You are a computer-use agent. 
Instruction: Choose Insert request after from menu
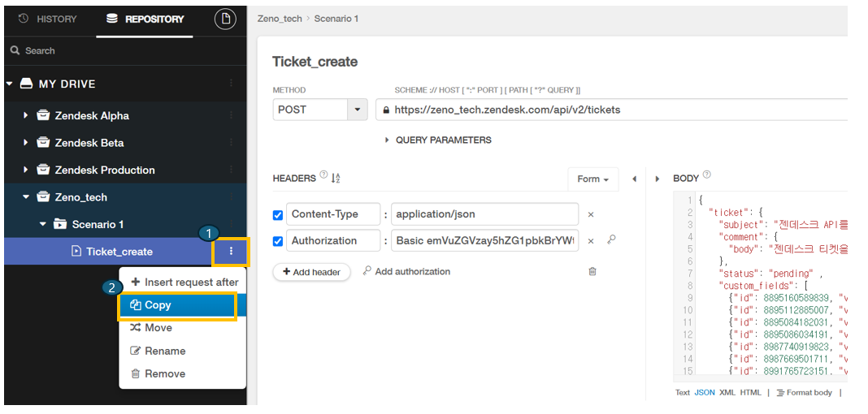point(184,282)
